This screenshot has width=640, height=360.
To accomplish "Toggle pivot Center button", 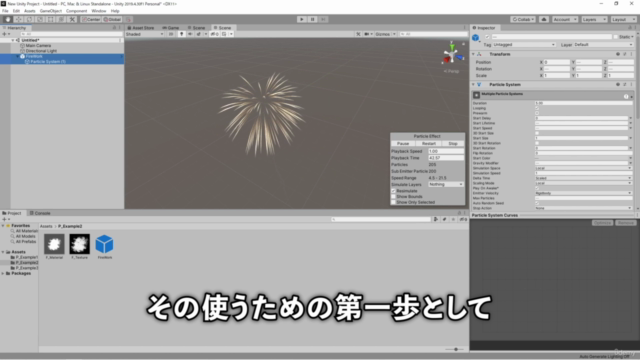I will point(91,19).
